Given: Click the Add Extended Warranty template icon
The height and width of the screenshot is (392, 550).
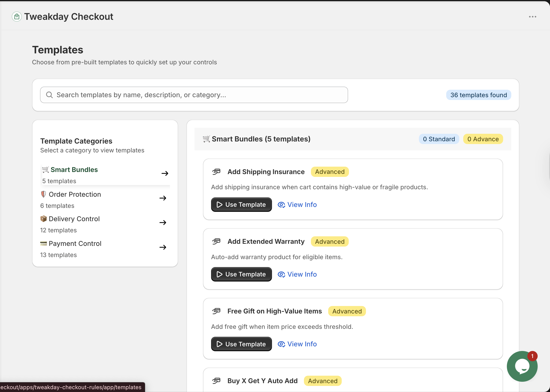Looking at the screenshot, I should 216,241.
